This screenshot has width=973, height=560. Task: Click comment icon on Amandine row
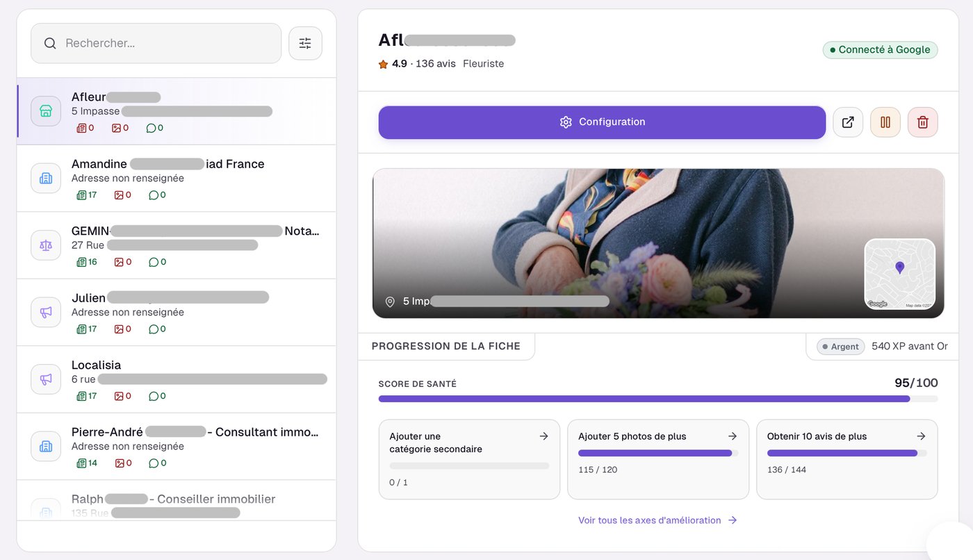pos(154,195)
